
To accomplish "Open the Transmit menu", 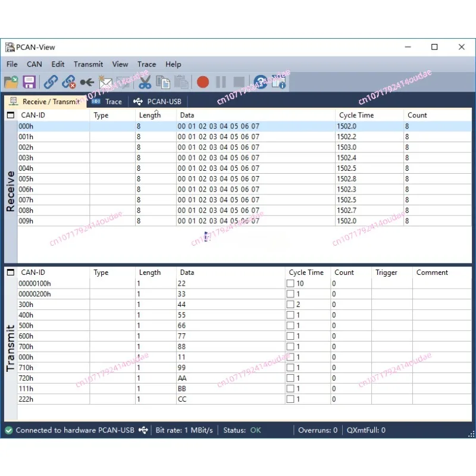I will pos(88,64).
